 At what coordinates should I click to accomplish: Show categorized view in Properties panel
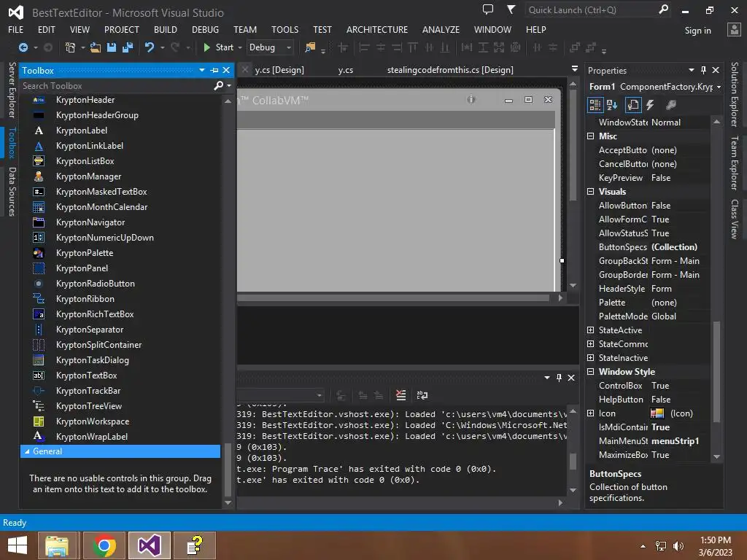(x=595, y=105)
